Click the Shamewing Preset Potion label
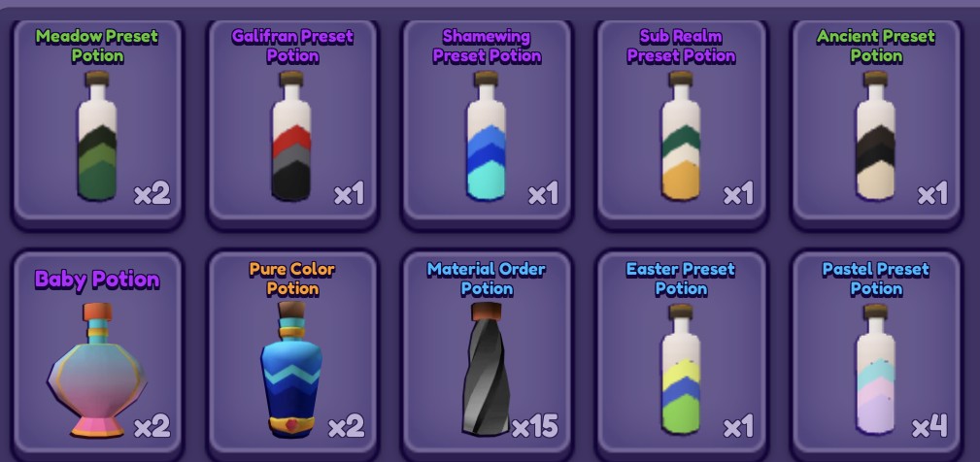Viewport: 980px width, 462px height. 487,46
